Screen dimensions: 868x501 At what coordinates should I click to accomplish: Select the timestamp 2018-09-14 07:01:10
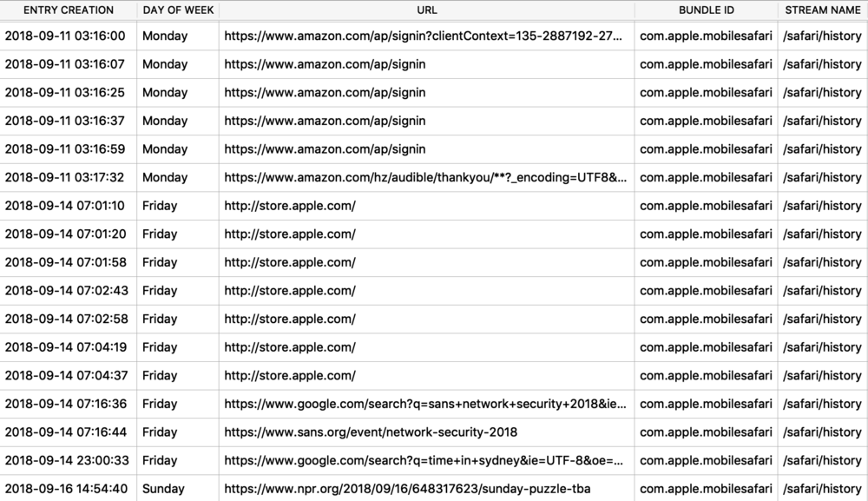coord(65,206)
